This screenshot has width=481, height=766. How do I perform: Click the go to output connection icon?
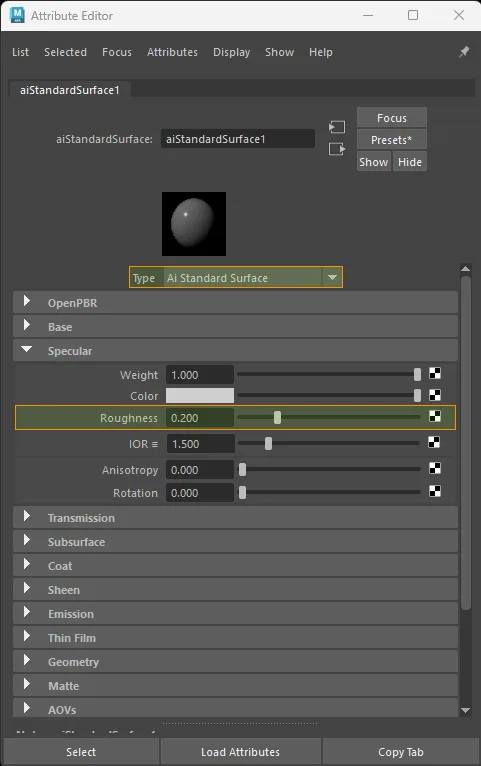337,149
